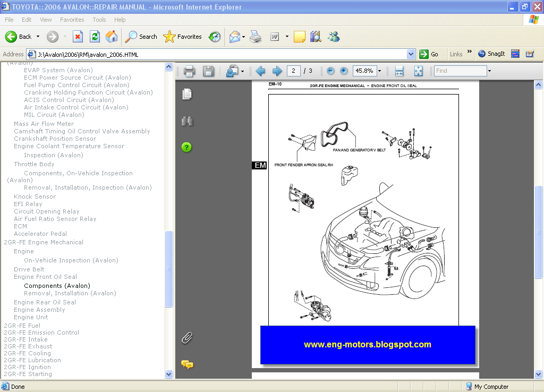This screenshot has height=392, width=544.
Task: Click navigation pane scrollbar thumb
Action: 169,269
